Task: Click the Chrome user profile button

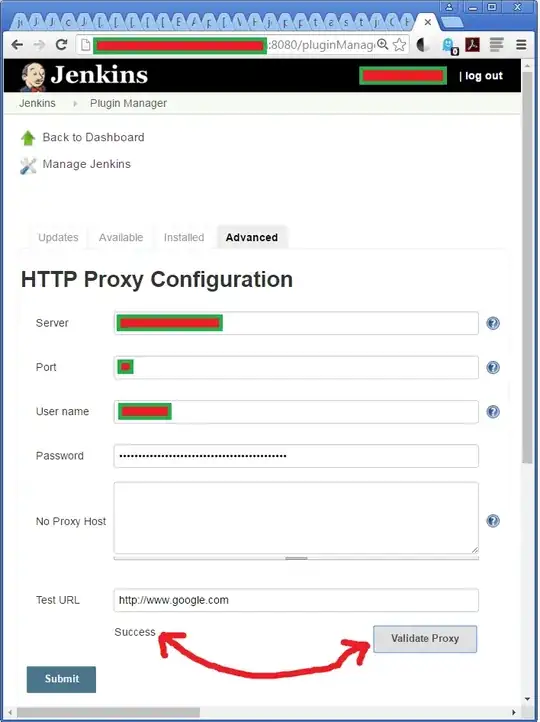Action: (449, 7)
